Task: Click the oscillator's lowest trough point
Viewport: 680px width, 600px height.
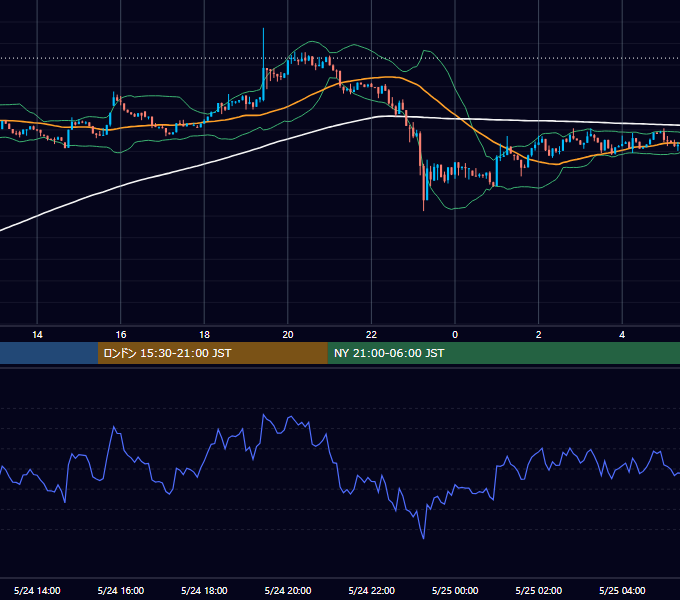Action: pos(423,538)
